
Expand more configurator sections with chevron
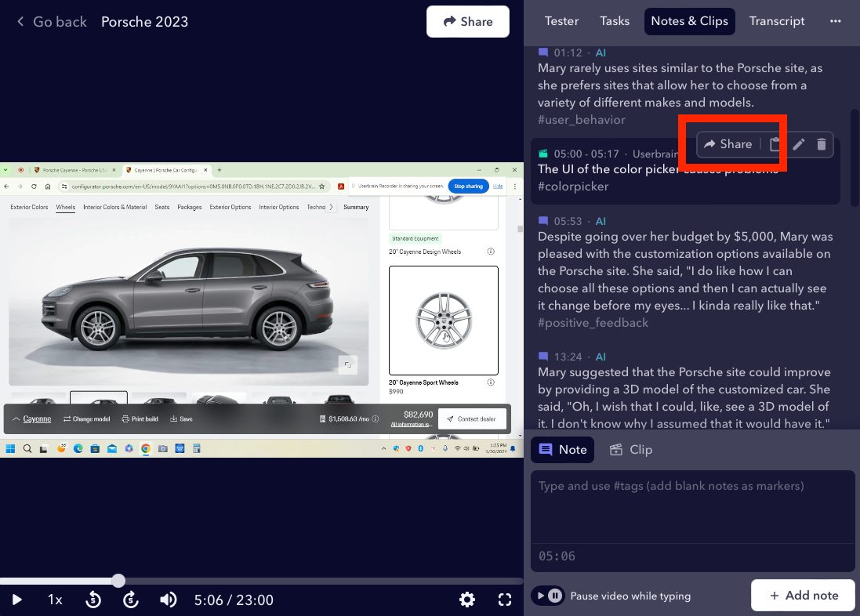coord(331,208)
